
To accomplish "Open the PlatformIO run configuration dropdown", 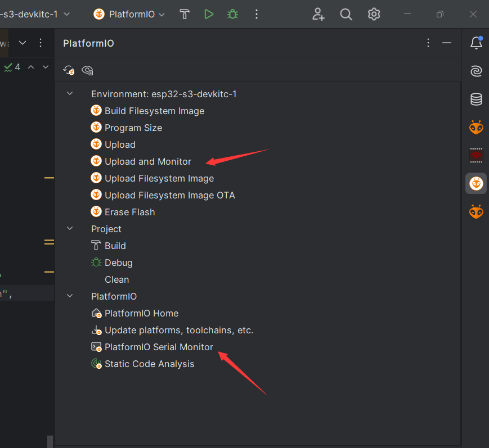I will click(x=129, y=14).
